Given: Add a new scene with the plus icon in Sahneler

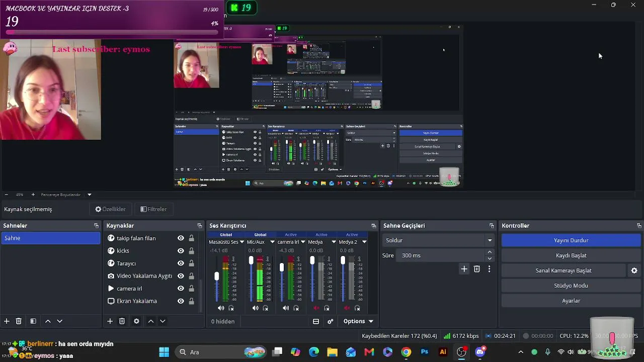Looking at the screenshot, I should 7,321.
